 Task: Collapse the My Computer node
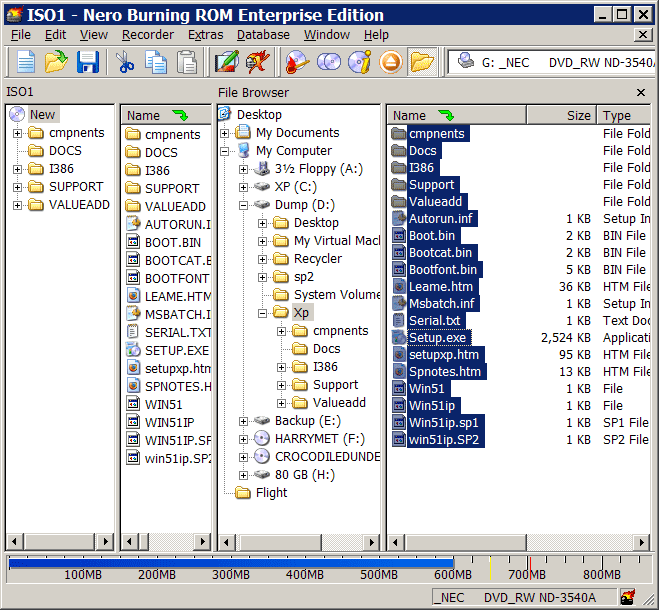pos(224,151)
